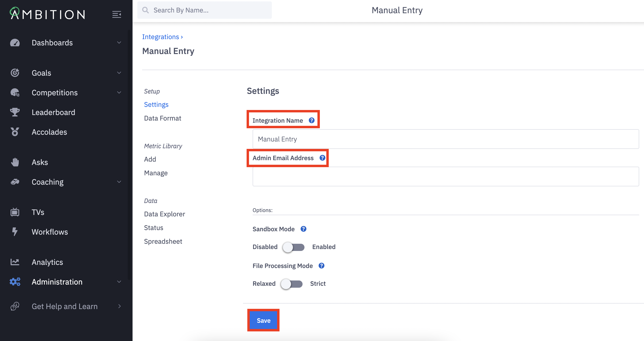The height and width of the screenshot is (341, 644).
Task: Click the Accolades medal icon
Action: (x=15, y=132)
